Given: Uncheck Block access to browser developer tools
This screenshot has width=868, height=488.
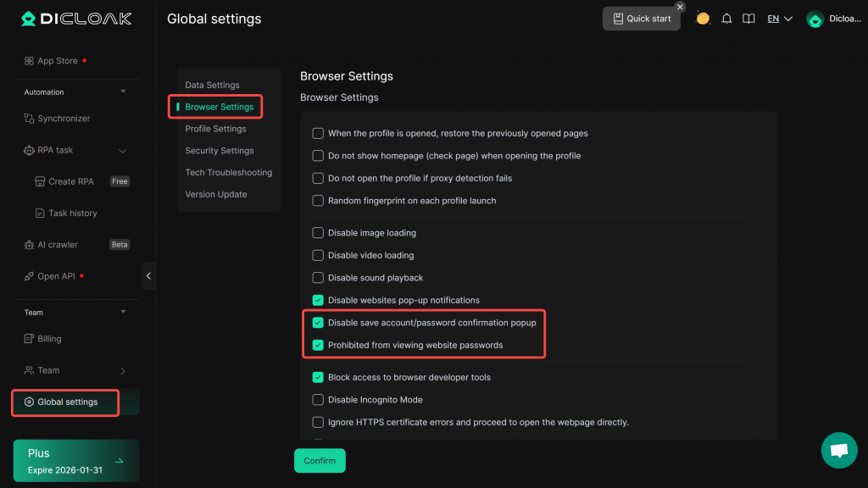Looking at the screenshot, I should [x=318, y=377].
